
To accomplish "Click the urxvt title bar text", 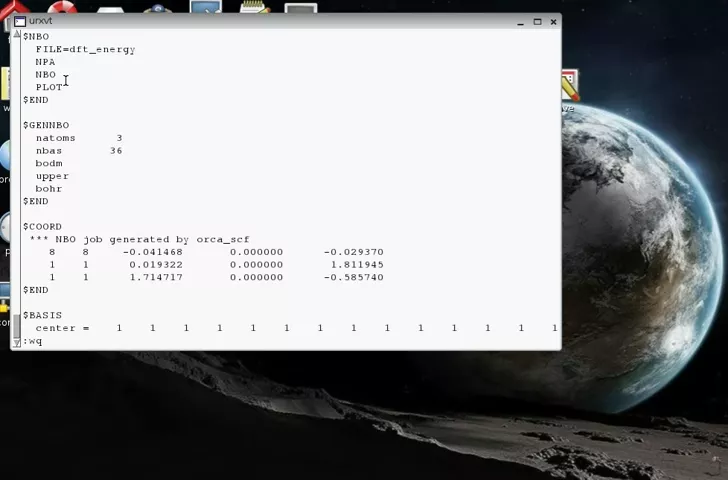I will [x=41, y=21].
